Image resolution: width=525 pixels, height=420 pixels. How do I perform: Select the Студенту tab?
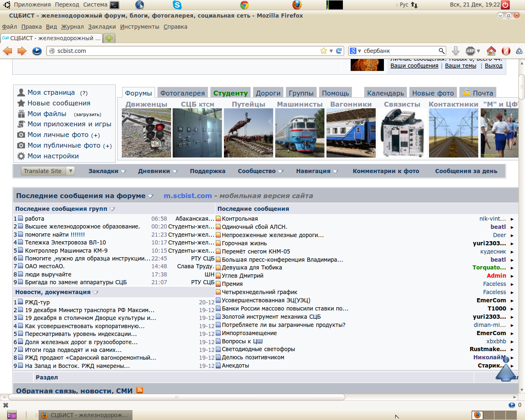(230, 93)
